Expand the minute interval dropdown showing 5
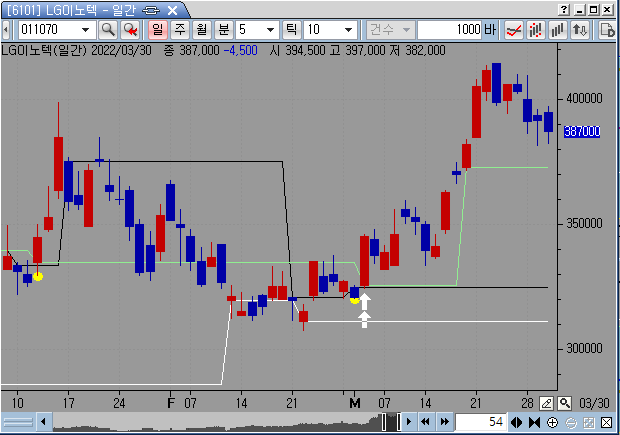 tap(269, 29)
